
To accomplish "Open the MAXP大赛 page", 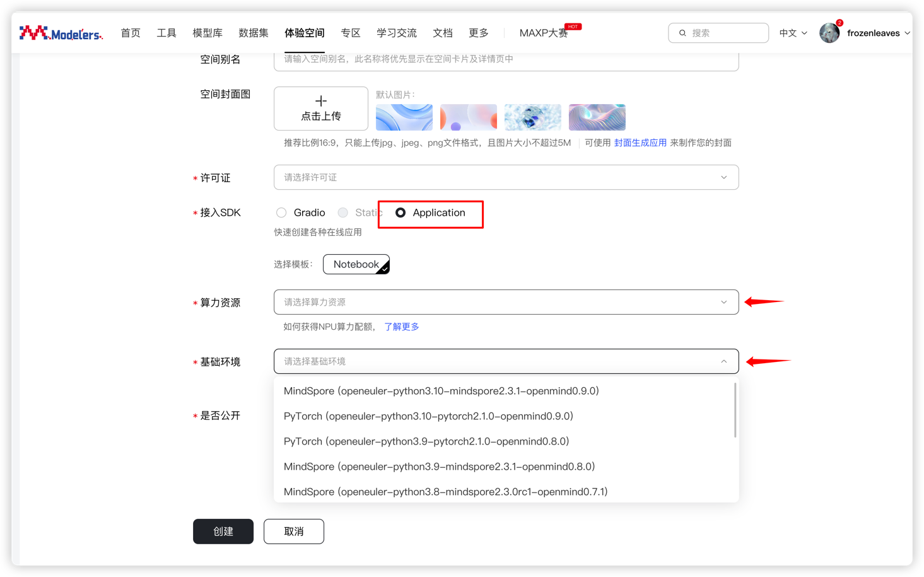I will 544,33.
